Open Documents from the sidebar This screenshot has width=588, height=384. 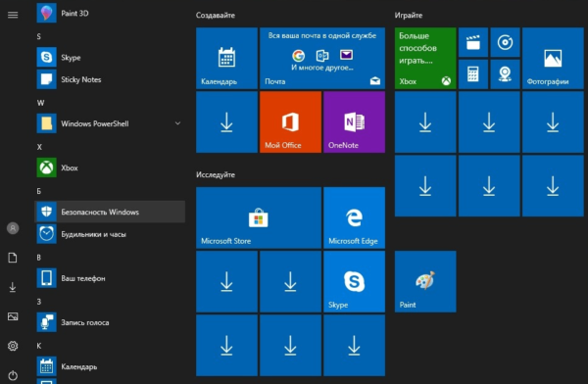coord(13,258)
